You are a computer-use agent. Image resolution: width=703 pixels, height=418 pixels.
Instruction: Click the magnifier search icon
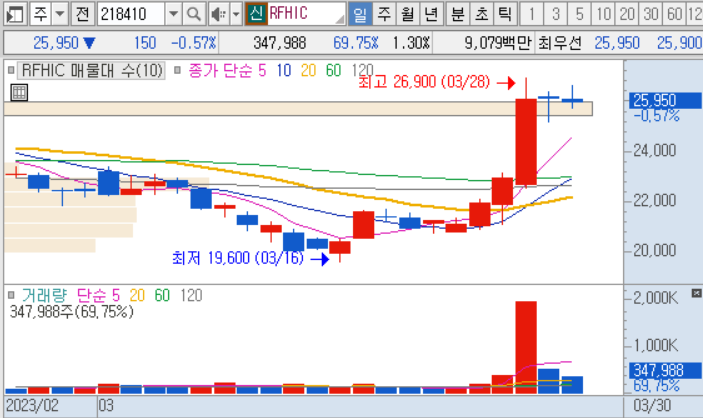pyautogui.click(x=194, y=14)
